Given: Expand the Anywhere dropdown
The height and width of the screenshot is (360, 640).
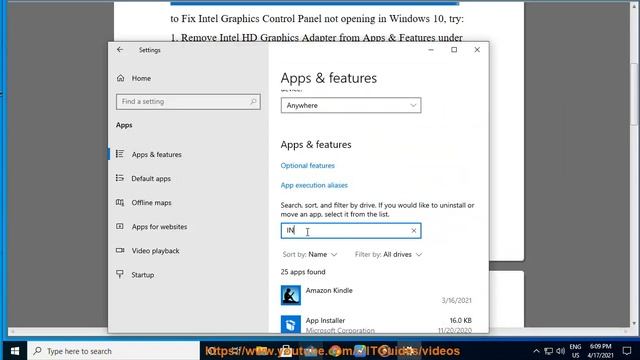Looking at the screenshot, I should 351,105.
